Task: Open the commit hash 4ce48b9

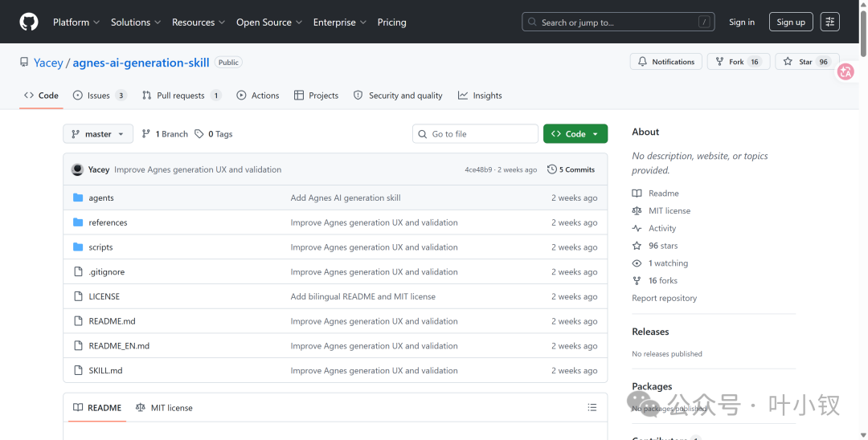Action: point(478,169)
